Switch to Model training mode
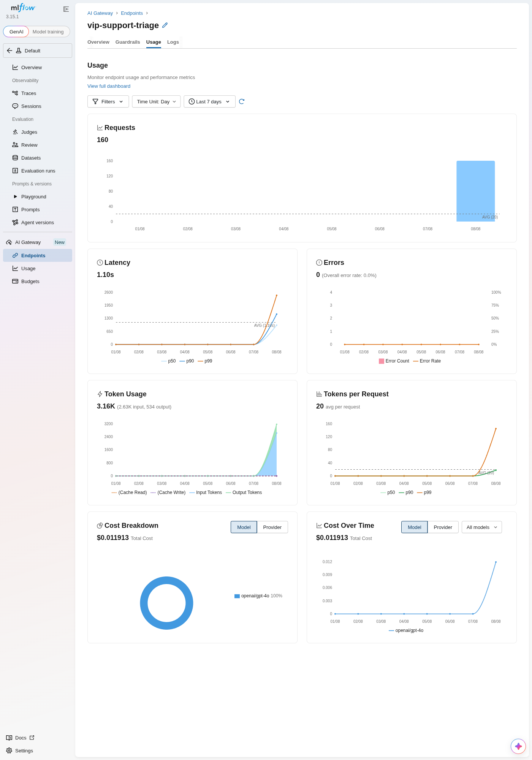 point(48,32)
